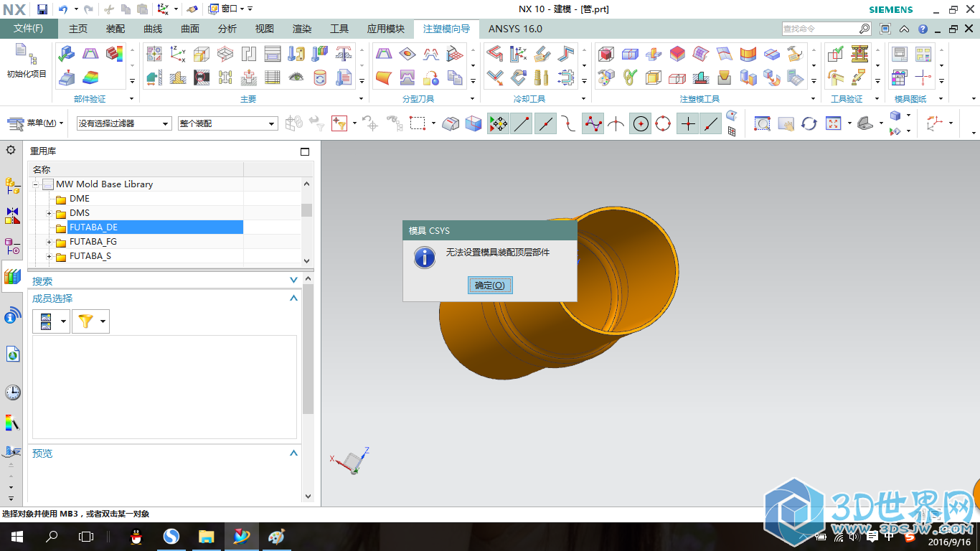Click the Zoom magnifier view icon
Screen dimensions: 980x551
tap(762, 123)
